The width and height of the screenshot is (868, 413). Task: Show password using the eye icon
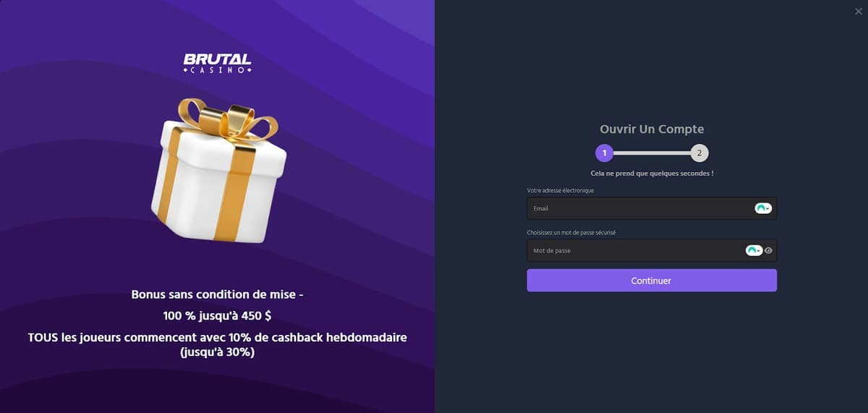point(769,251)
